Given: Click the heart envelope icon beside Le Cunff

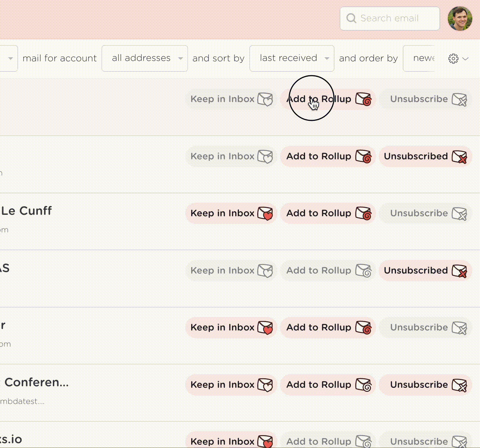Looking at the screenshot, I should pos(265,213).
